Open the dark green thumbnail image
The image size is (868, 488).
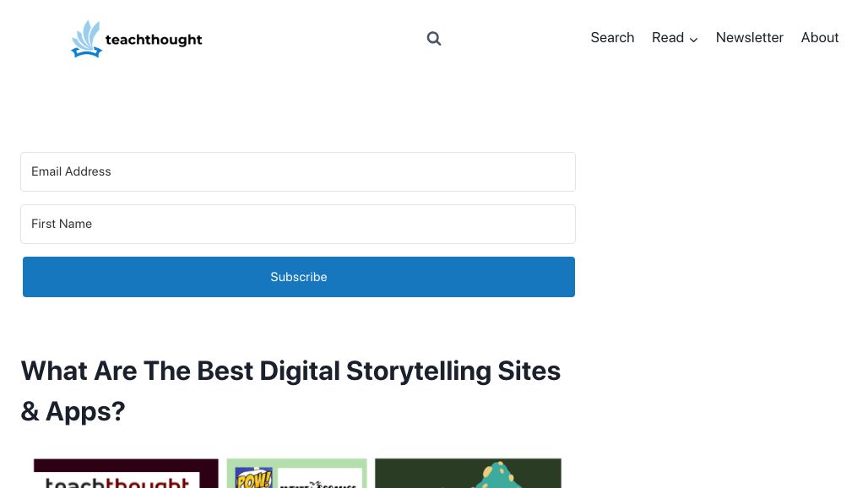[x=469, y=473]
